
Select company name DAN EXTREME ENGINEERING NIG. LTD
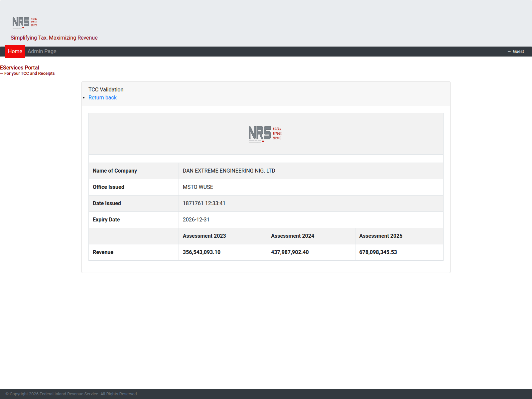click(229, 171)
